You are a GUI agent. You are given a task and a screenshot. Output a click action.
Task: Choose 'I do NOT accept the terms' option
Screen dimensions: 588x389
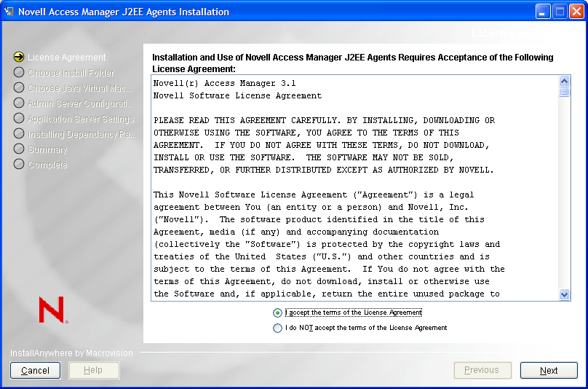click(x=277, y=328)
